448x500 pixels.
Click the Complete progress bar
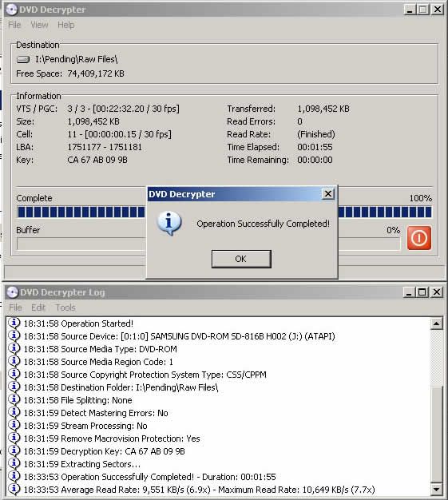click(224, 212)
